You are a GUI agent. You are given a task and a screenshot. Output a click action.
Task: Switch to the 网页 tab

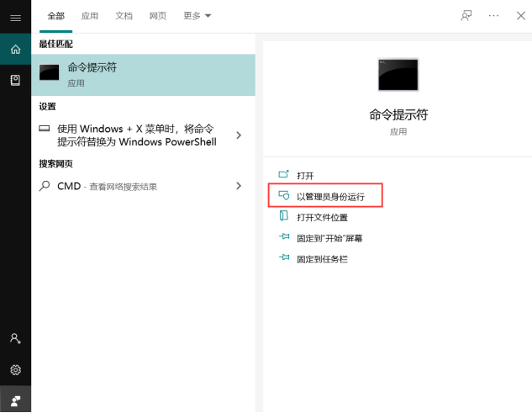158,16
